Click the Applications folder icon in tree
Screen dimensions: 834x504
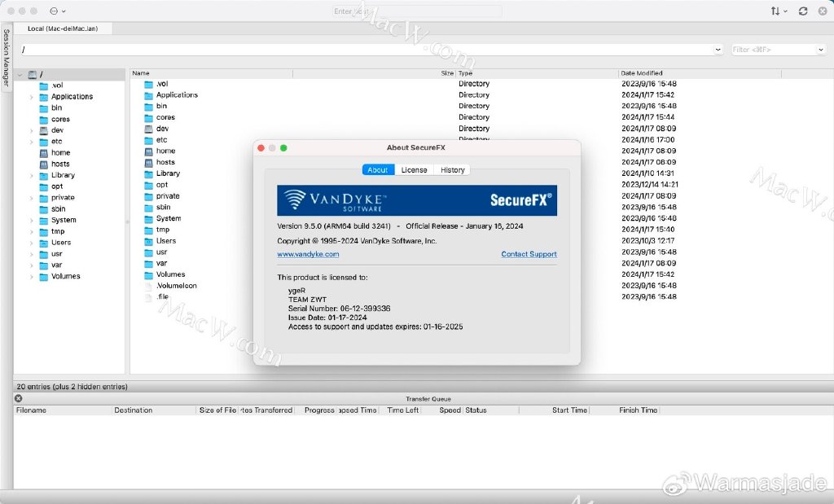(x=44, y=97)
